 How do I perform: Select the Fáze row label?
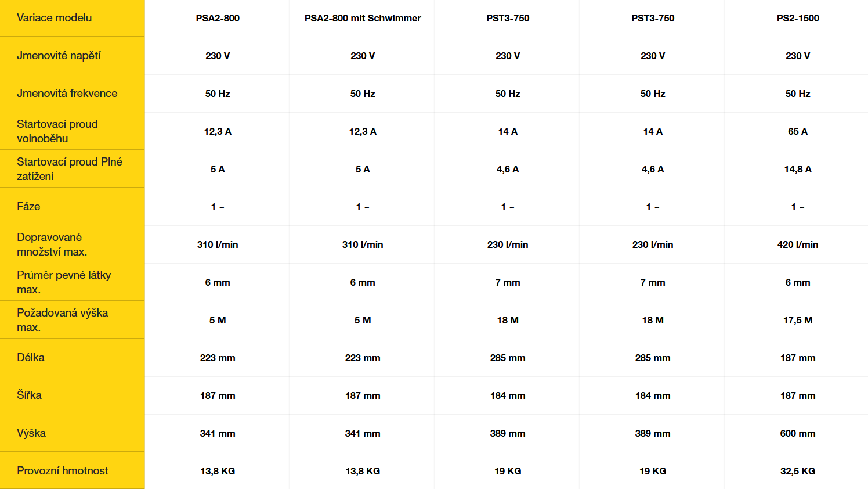pos(28,207)
